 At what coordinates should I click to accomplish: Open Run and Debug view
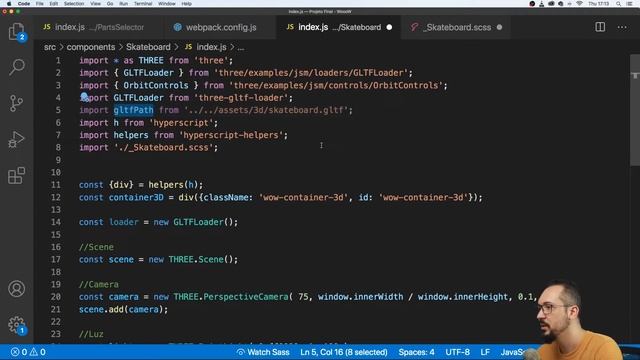click(x=16, y=140)
